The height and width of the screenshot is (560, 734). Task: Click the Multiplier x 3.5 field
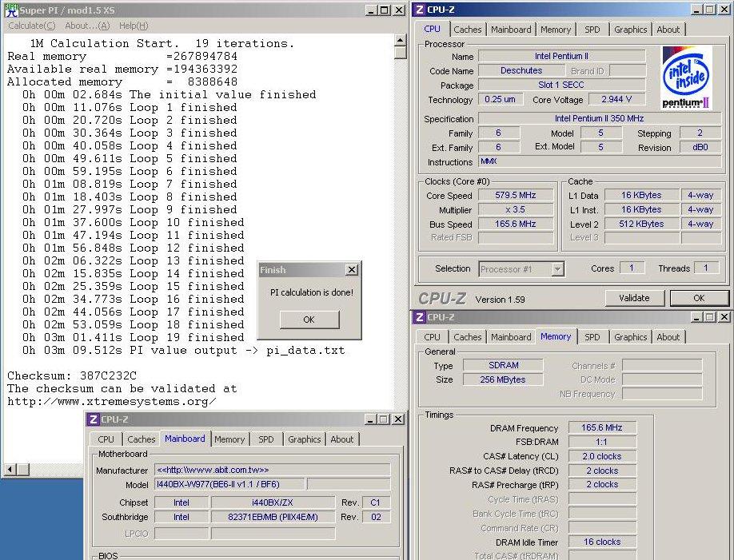(x=516, y=209)
